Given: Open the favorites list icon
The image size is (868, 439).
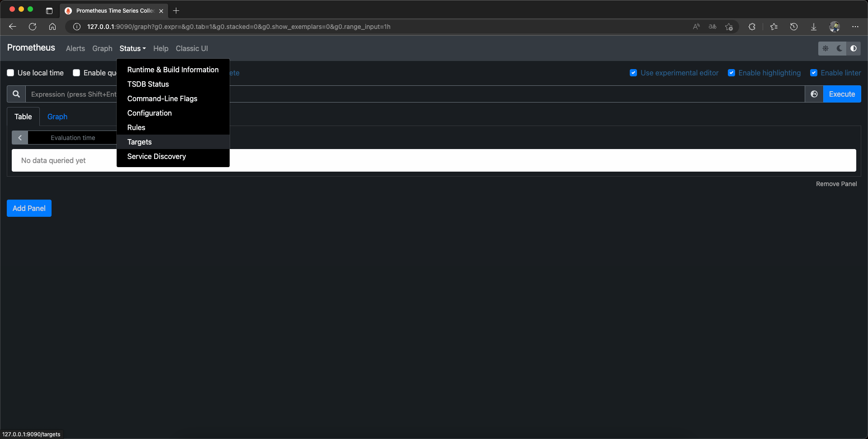Looking at the screenshot, I should (774, 27).
